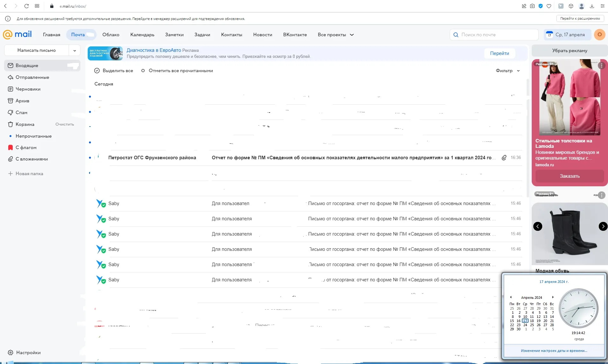Open the Drafts folder
This screenshot has height=364, width=608.
[x=28, y=89]
